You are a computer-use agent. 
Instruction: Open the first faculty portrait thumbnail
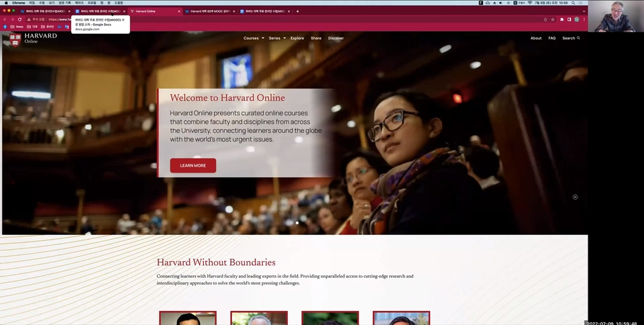coord(188,318)
